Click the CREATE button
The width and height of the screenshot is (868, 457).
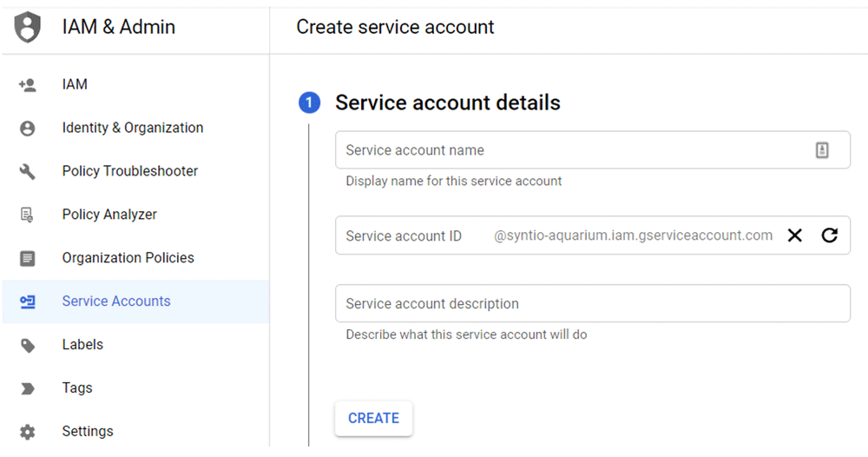coord(373,418)
